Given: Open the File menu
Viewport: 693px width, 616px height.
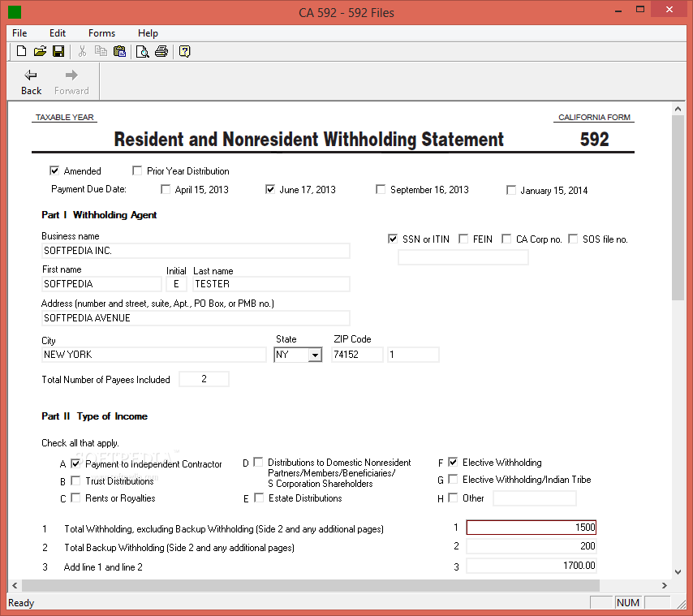Looking at the screenshot, I should (19, 33).
